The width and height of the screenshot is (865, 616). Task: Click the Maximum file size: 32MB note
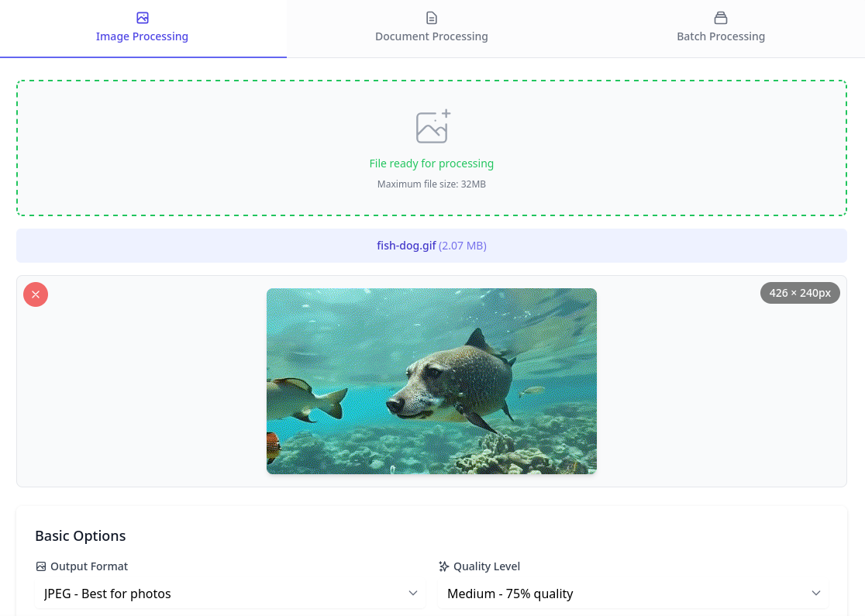coord(432,184)
